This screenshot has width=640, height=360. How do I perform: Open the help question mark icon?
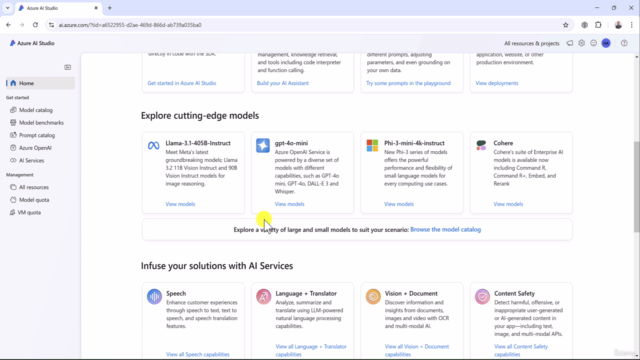624,43
